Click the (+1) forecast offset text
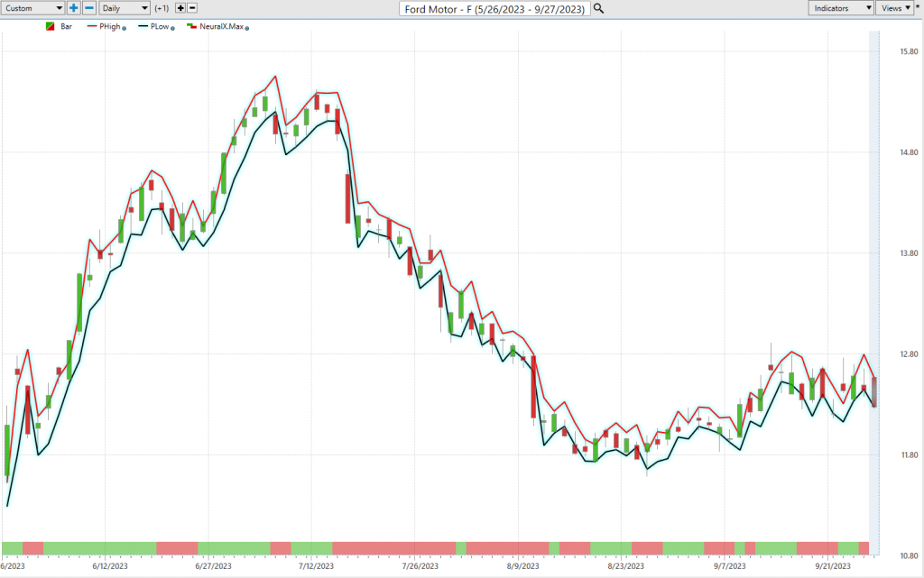Viewport: 924px width, 578px height. click(162, 8)
